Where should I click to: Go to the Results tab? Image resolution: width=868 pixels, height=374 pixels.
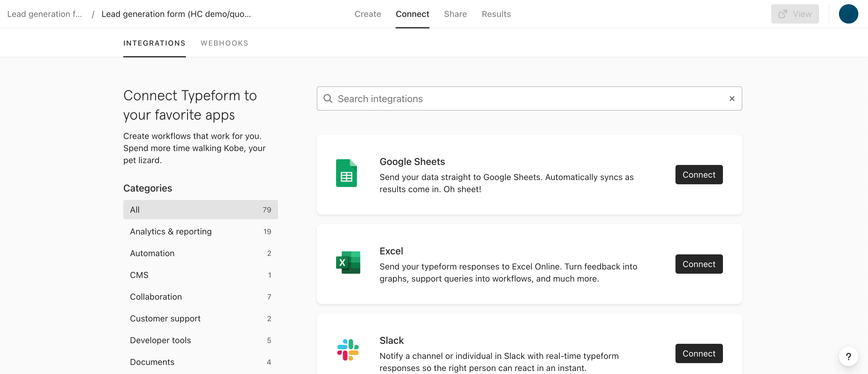[496, 14]
